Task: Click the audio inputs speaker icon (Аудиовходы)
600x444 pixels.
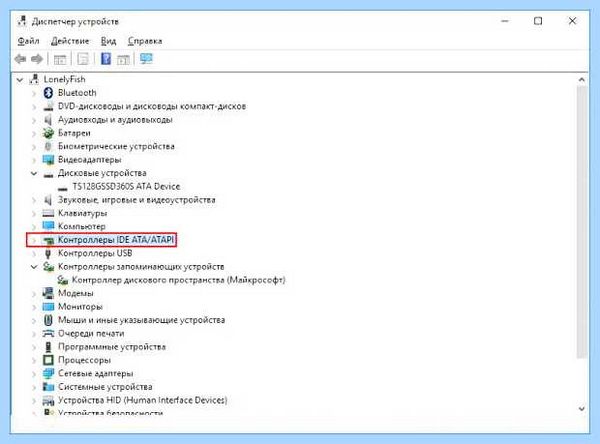Action: click(48, 120)
